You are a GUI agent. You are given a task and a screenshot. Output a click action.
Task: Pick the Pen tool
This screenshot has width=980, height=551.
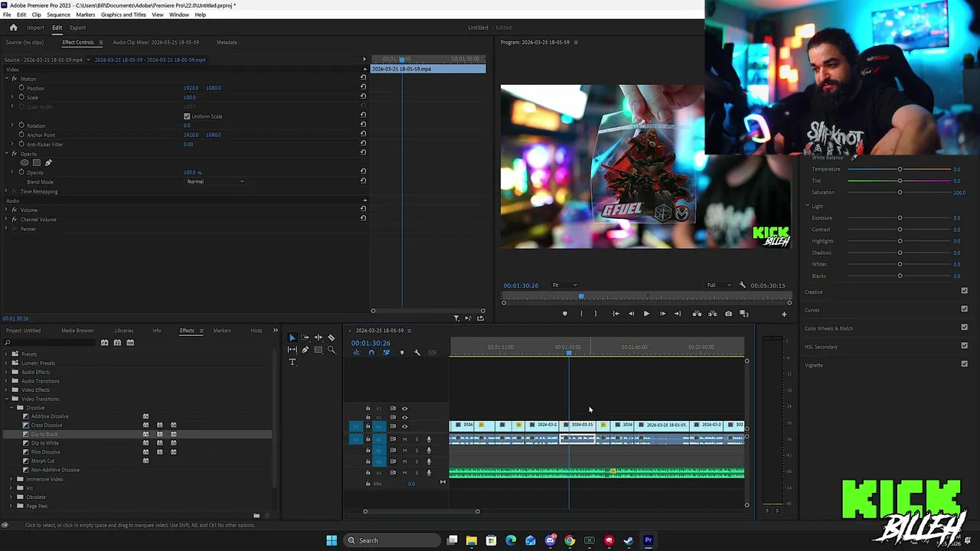[x=305, y=350]
